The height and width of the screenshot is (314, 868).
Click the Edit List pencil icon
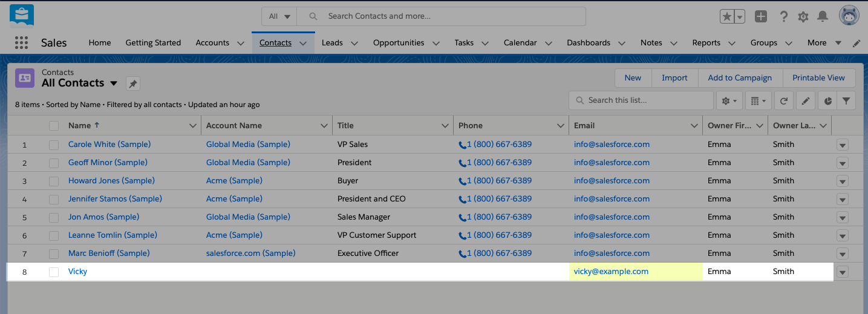pos(805,100)
